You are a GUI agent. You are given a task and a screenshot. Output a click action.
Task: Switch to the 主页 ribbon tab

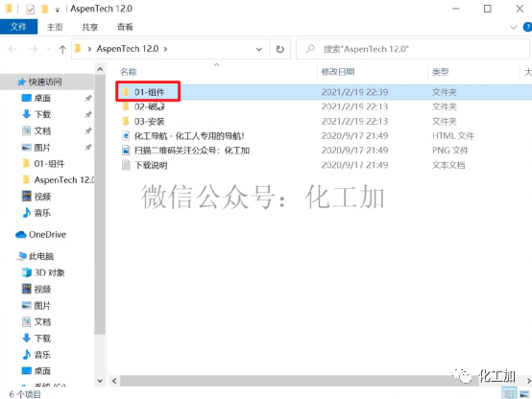pyautogui.click(x=55, y=27)
